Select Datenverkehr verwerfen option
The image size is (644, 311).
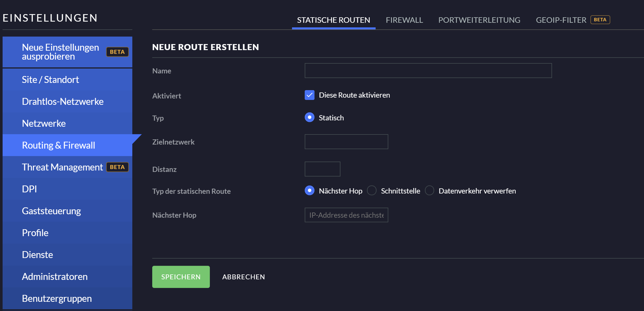[x=430, y=191]
